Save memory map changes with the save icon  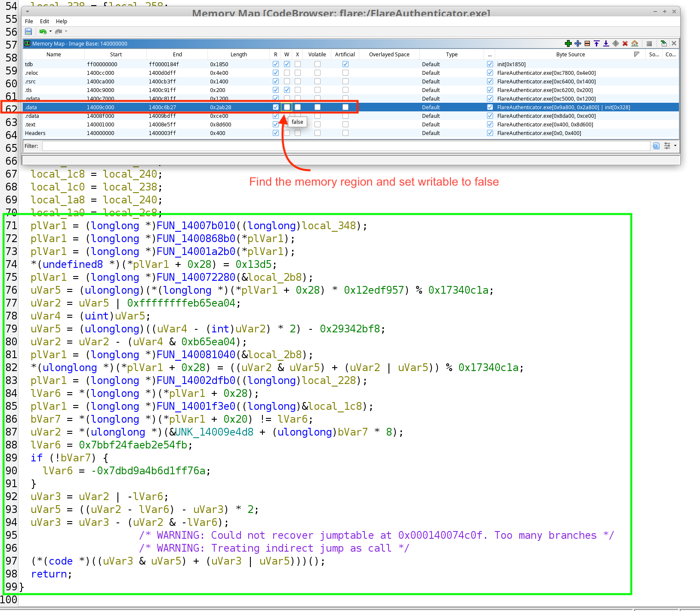[x=28, y=31]
